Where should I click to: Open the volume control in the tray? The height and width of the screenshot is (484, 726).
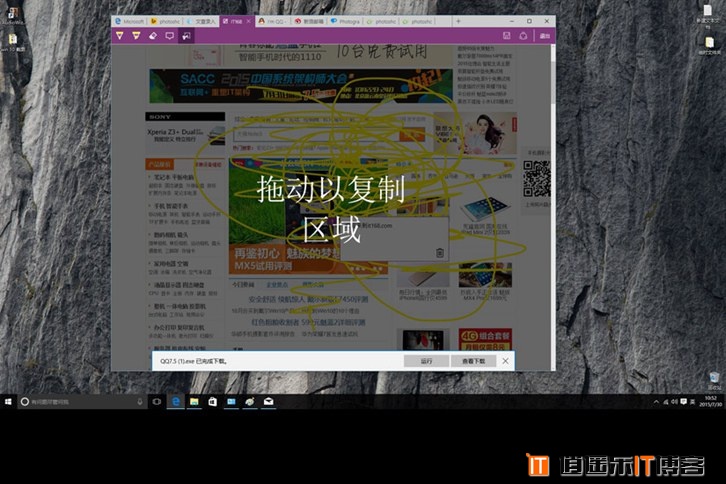[x=675, y=402]
